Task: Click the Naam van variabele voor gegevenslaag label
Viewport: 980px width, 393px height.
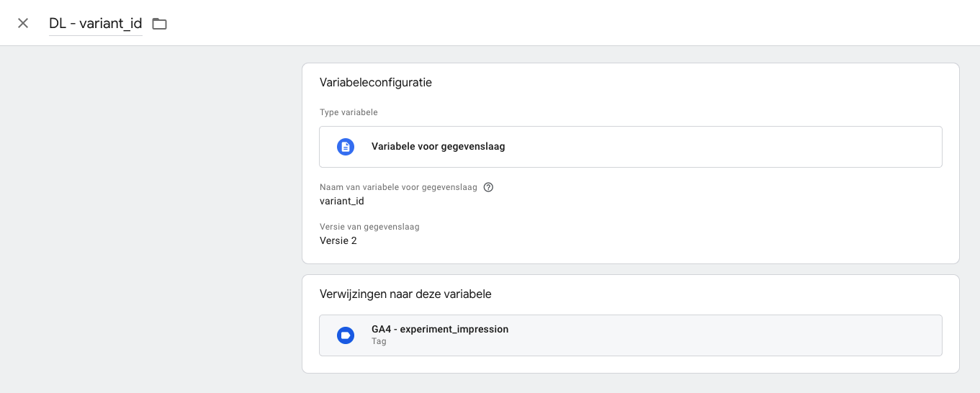Action: pos(398,187)
